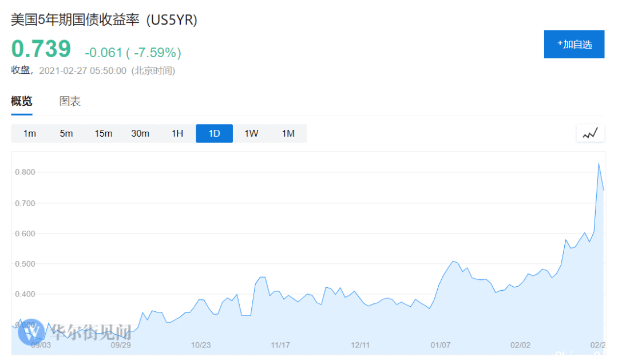Click the line chart type icon
618x364 pixels.
click(590, 133)
